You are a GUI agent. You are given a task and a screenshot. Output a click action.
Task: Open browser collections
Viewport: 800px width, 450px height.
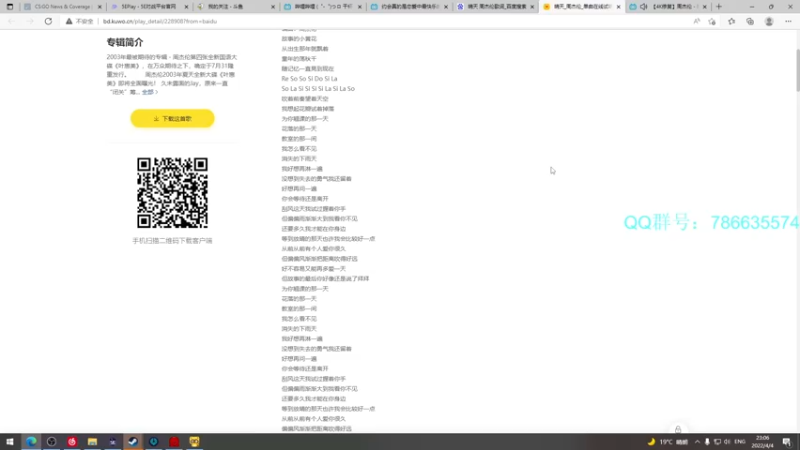750,21
